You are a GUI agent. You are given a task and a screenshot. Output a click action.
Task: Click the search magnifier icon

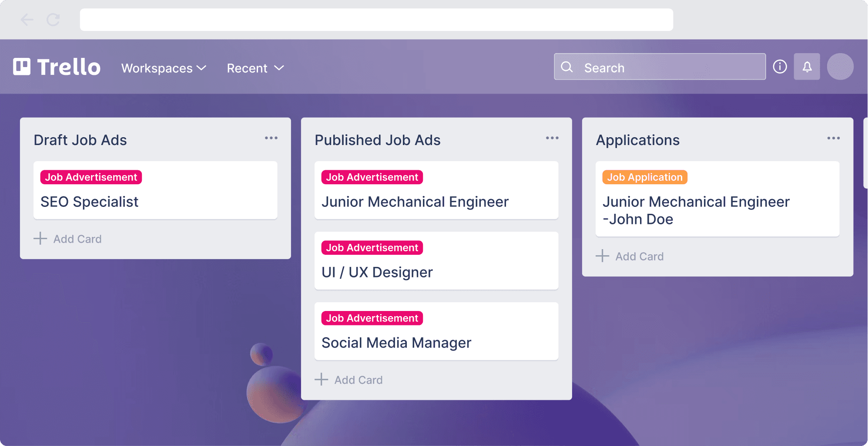pos(567,67)
